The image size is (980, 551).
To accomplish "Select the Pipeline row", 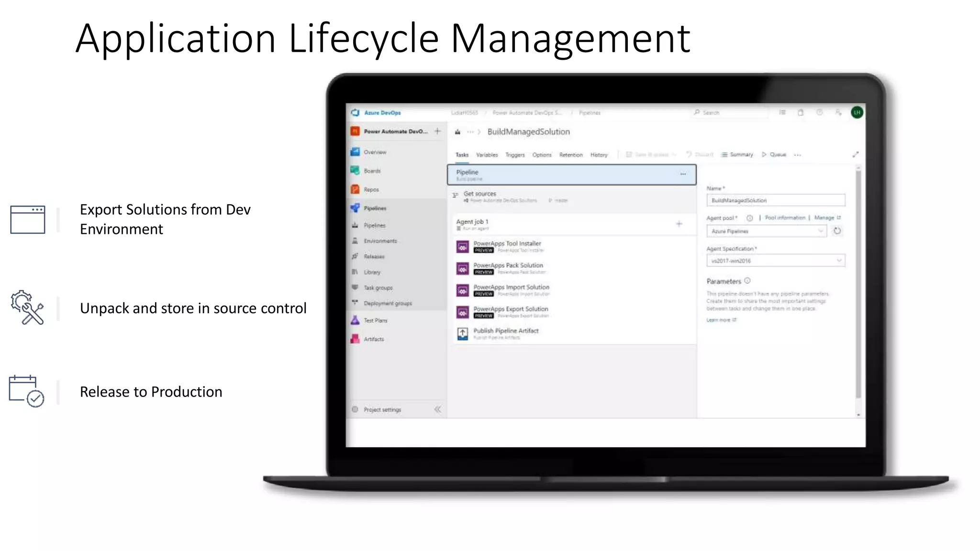I will (571, 175).
